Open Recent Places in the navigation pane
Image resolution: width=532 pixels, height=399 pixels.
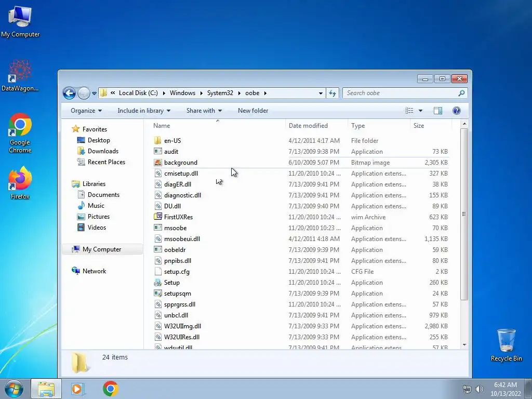point(106,162)
